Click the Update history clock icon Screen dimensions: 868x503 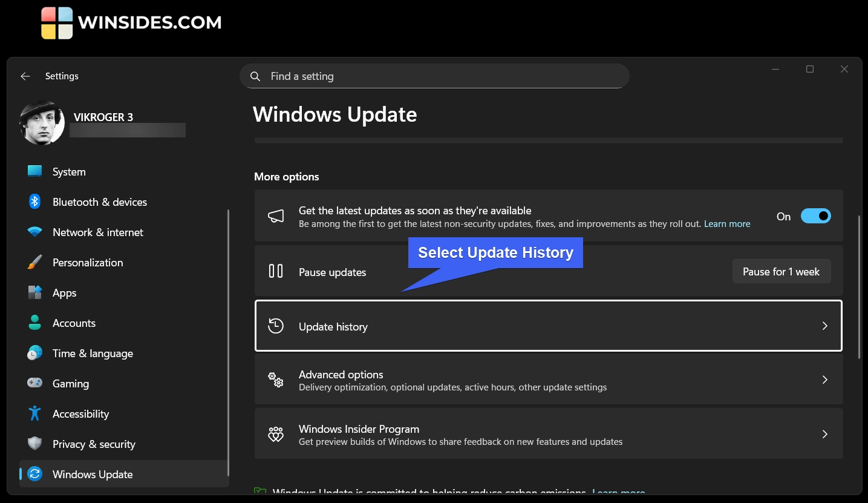click(x=276, y=326)
